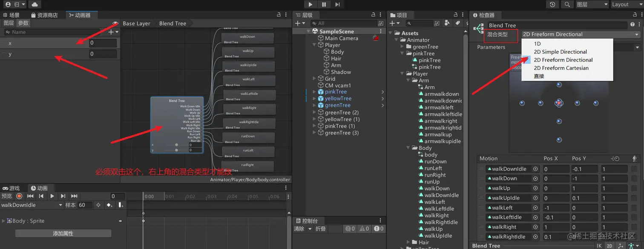Switch Animator sidebar to 图层 tab
The image size is (644, 249).
click(x=9, y=23)
